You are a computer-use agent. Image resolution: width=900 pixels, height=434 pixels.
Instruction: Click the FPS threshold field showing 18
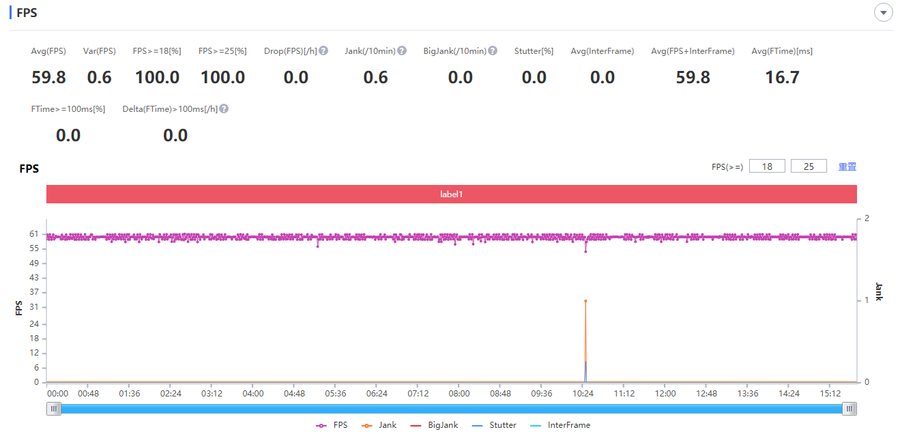coord(766,166)
